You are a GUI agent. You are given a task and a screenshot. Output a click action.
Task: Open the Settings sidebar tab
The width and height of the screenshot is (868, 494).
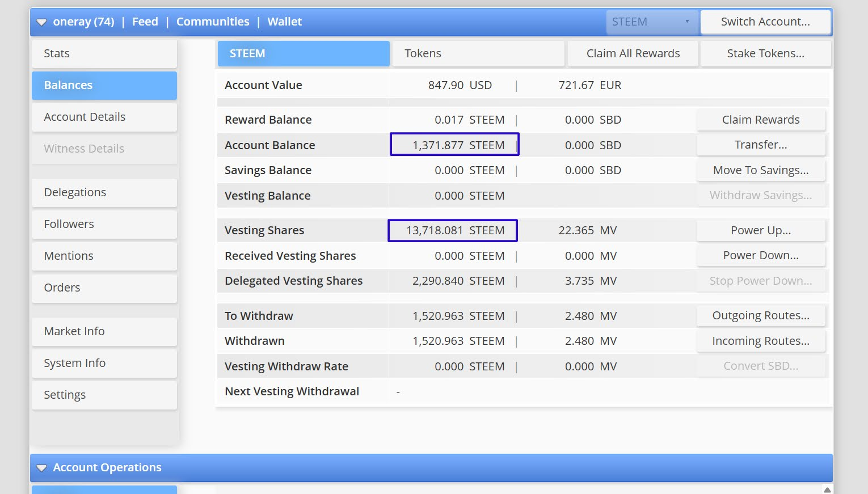coord(104,395)
